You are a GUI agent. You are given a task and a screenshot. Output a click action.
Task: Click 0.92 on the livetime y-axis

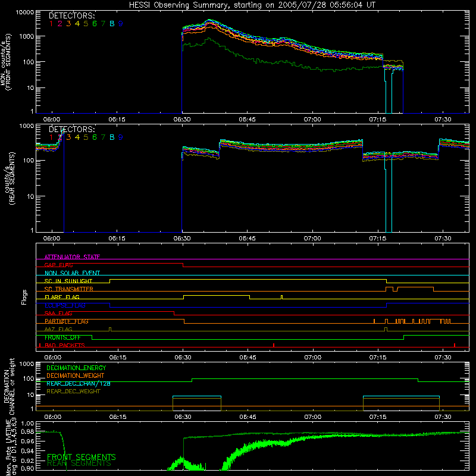point(27,460)
